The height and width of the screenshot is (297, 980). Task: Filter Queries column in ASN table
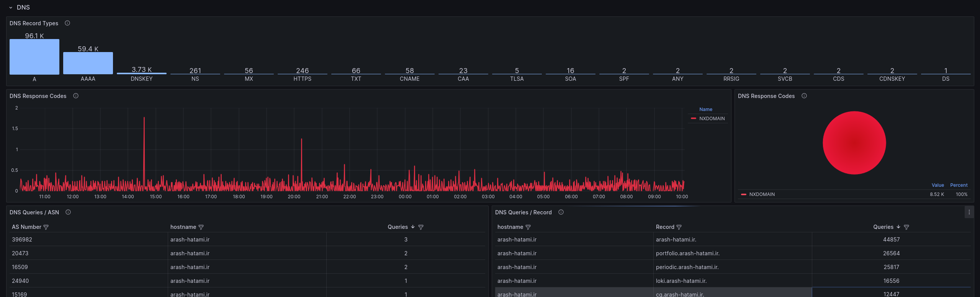421,227
